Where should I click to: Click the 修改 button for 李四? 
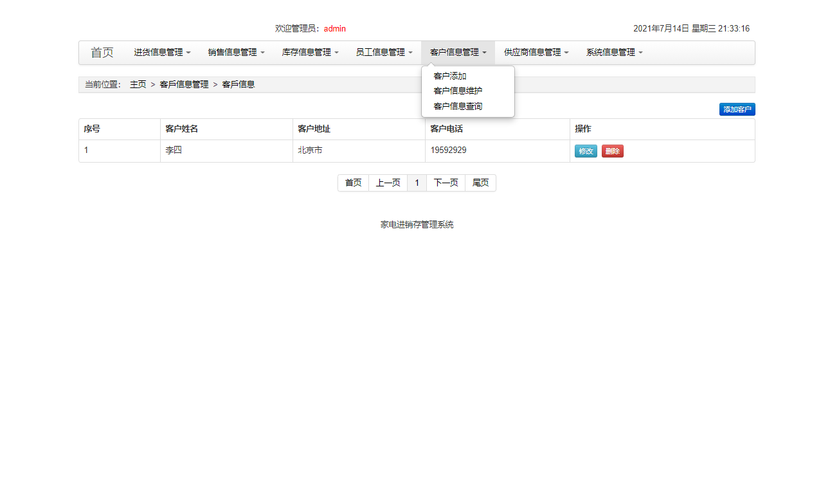pyautogui.click(x=586, y=150)
